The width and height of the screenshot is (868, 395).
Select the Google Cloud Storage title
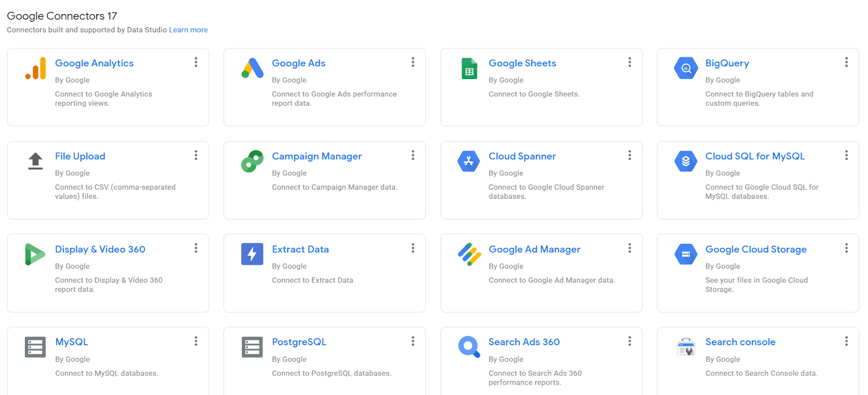coord(756,249)
